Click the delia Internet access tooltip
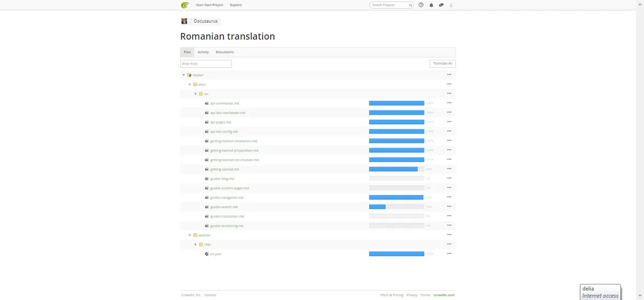 (x=600, y=292)
